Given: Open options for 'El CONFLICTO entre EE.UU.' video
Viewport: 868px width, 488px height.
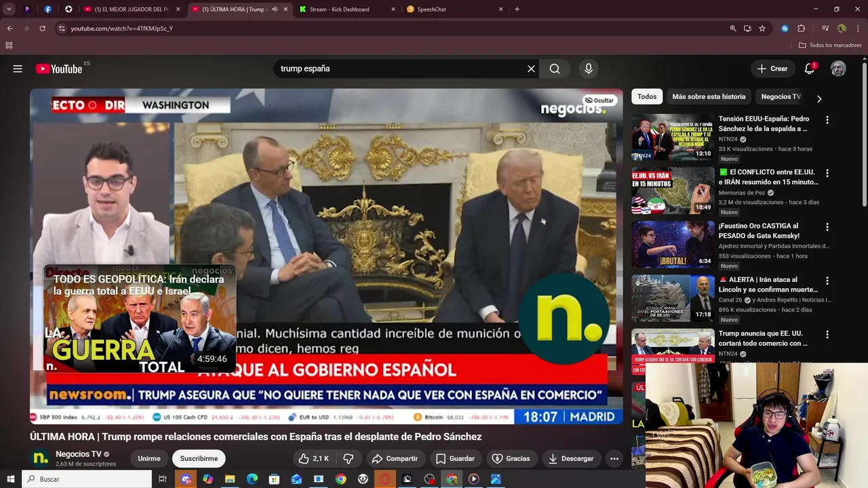Looking at the screenshot, I should (827, 173).
